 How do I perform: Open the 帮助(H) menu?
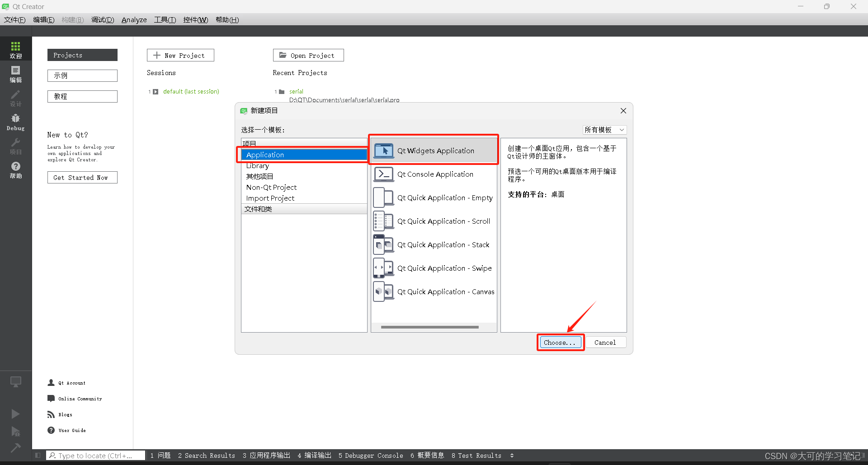[x=227, y=19]
